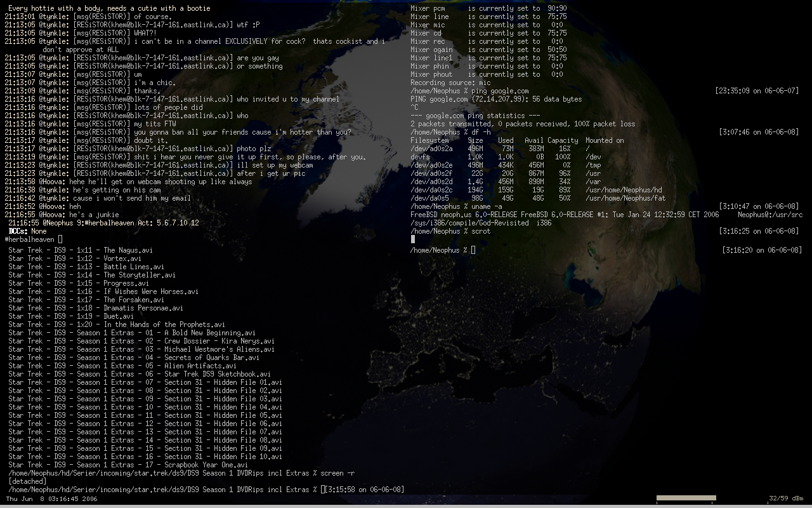The image size is (812, 508).
Task: Click Extras 04 - Secrets of Quarks Bar.avi
Action: pyautogui.click(x=134, y=358)
